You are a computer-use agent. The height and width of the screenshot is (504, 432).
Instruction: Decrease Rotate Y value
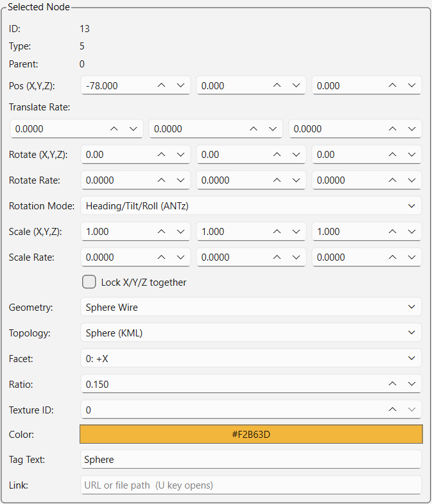click(296, 155)
